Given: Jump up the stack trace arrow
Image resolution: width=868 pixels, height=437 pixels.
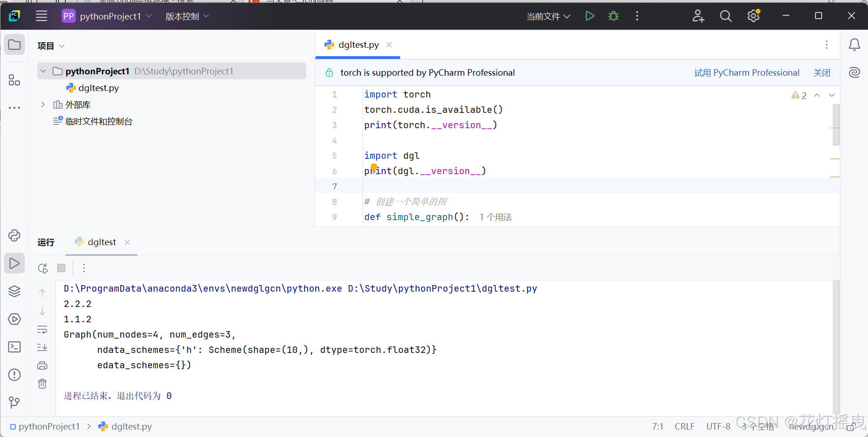Looking at the screenshot, I should point(42,293).
